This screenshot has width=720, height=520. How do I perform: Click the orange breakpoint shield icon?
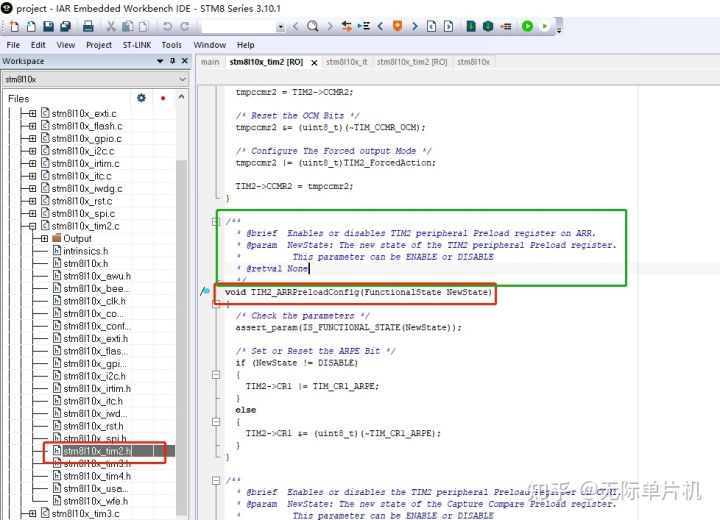tap(397, 26)
